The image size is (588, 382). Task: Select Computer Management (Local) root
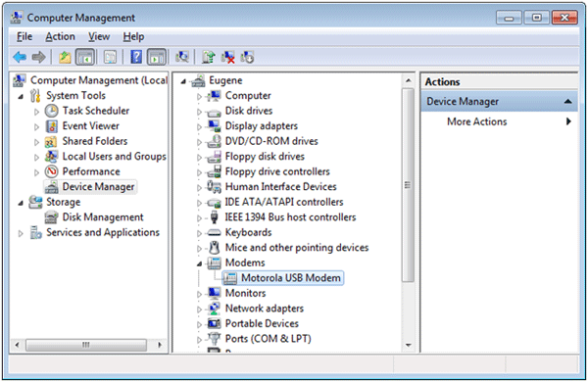coord(99,80)
